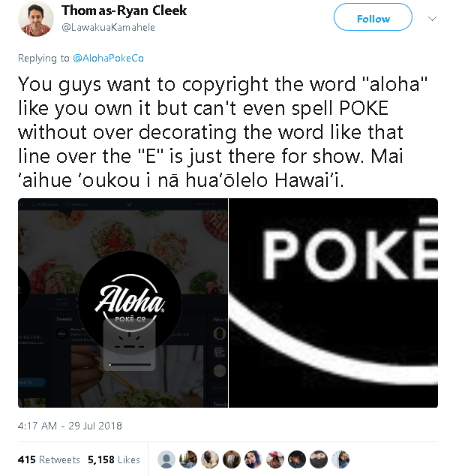Click the seventh liker avatar
The width and height of the screenshot is (453, 476).
coord(298,459)
